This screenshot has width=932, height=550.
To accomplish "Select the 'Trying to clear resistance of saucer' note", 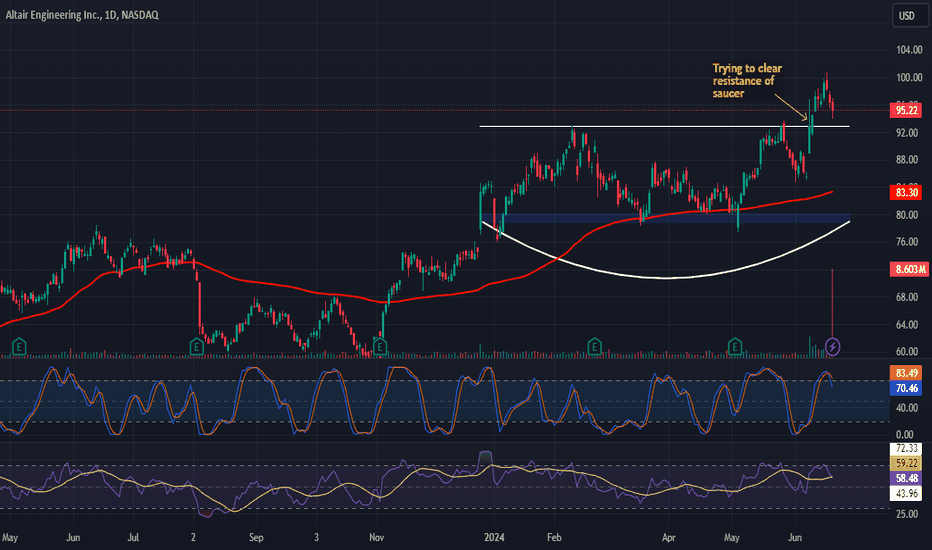I will click(x=747, y=81).
